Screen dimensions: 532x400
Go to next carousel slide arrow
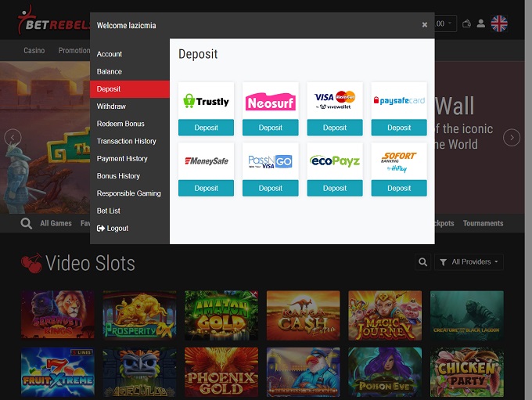[x=511, y=138]
